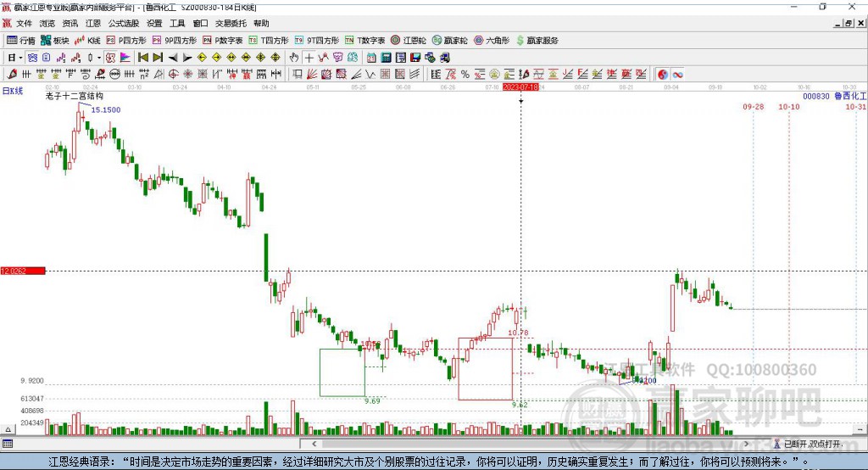Click the 老子十二宫结构 label
The height and width of the screenshot is (470, 868).
click(x=75, y=96)
